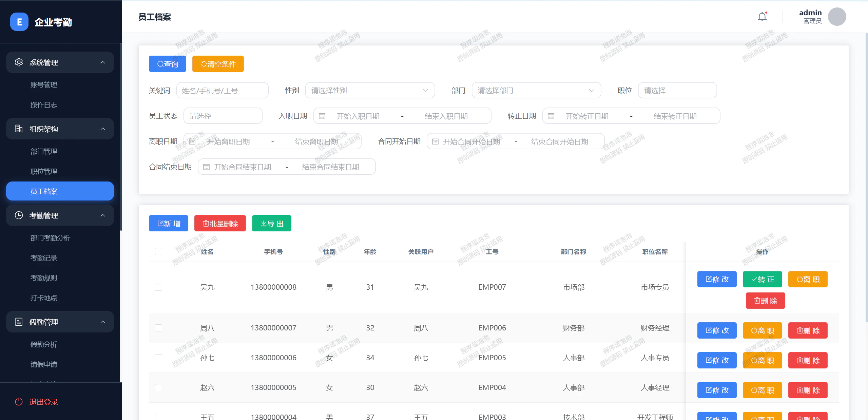Click the logout power icon
The width and height of the screenshot is (868, 420).
coord(19,402)
